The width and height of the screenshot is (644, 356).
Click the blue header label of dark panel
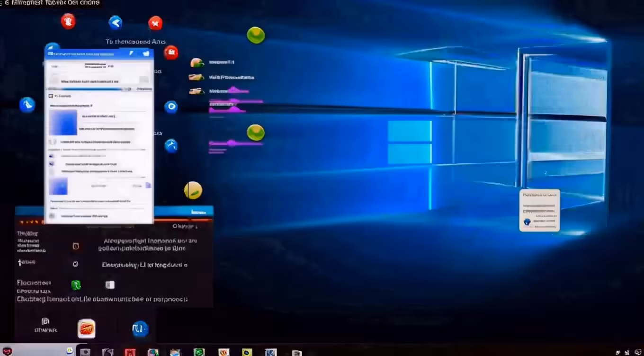(198, 212)
